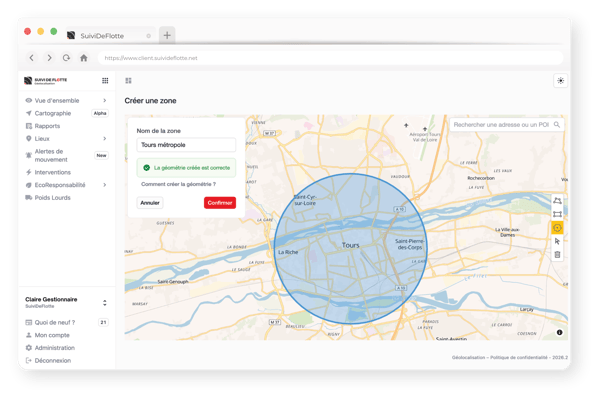The height and width of the screenshot is (399, 600).
Task: Open Mon compte
Action: tap(52, 335)
